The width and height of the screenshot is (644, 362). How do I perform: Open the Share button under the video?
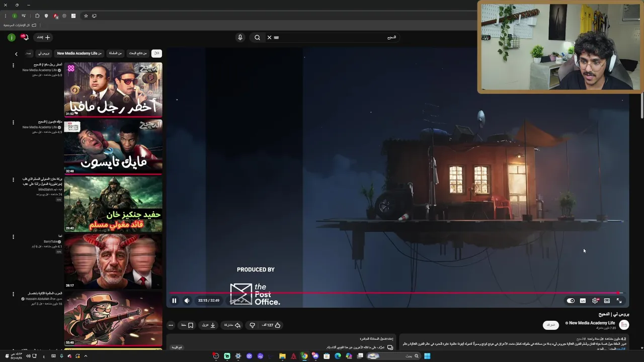point(232,325)
